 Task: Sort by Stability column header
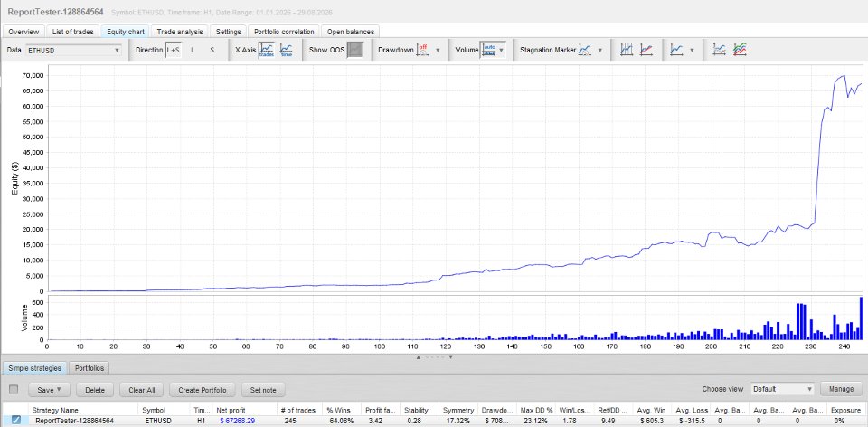pos(419,411)
